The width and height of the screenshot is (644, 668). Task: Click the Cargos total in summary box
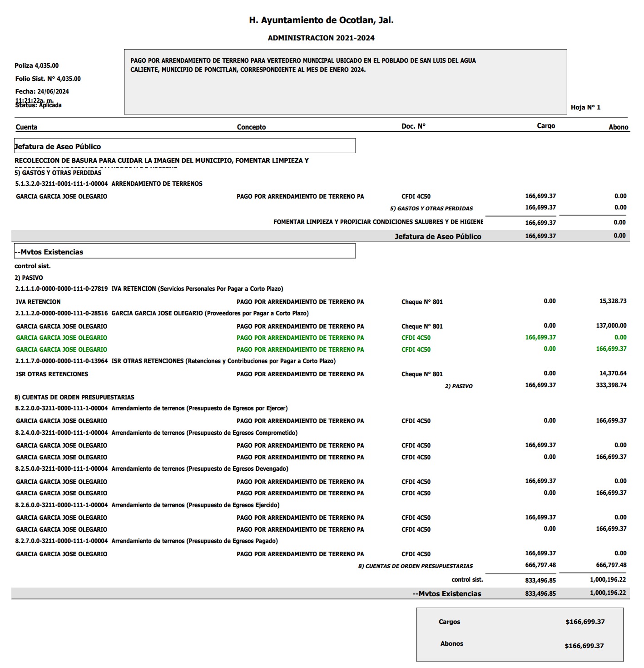585,622
